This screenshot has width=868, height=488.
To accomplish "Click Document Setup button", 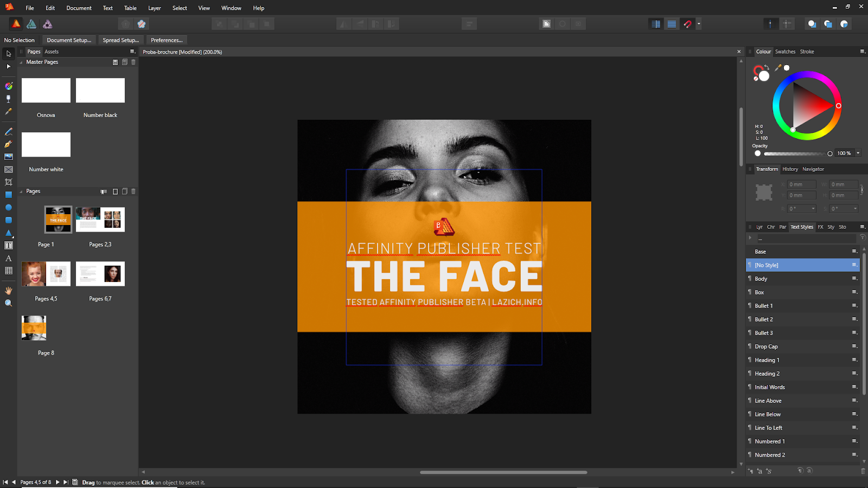I will coord(69,40).
